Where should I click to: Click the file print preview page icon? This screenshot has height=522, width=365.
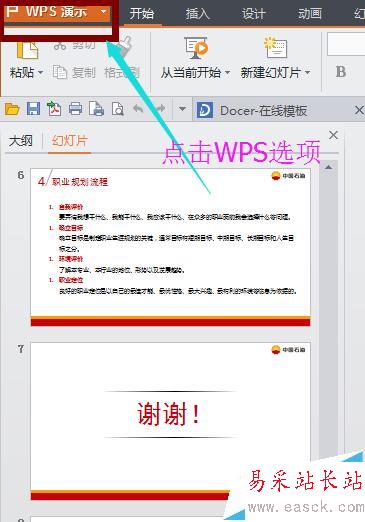(97, 109)
